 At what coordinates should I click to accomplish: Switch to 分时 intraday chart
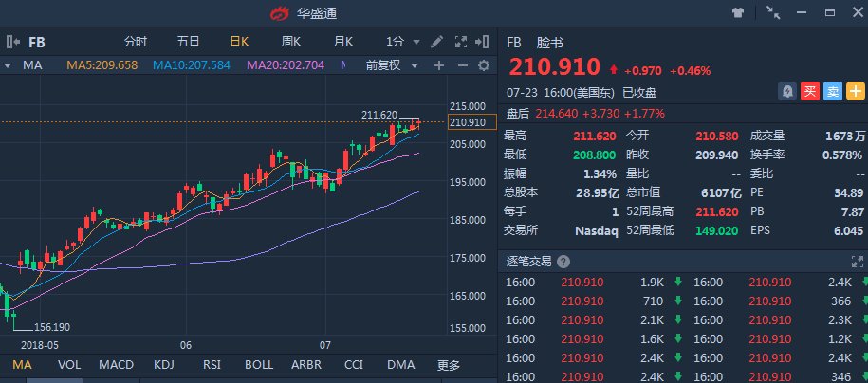coord(136,42)
